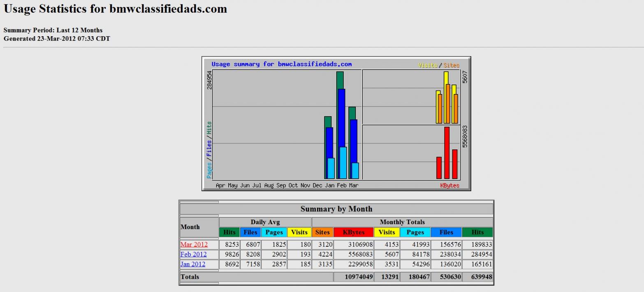Click the total pages value 180467
644x292 pixels.
click(x=419, y=277)
